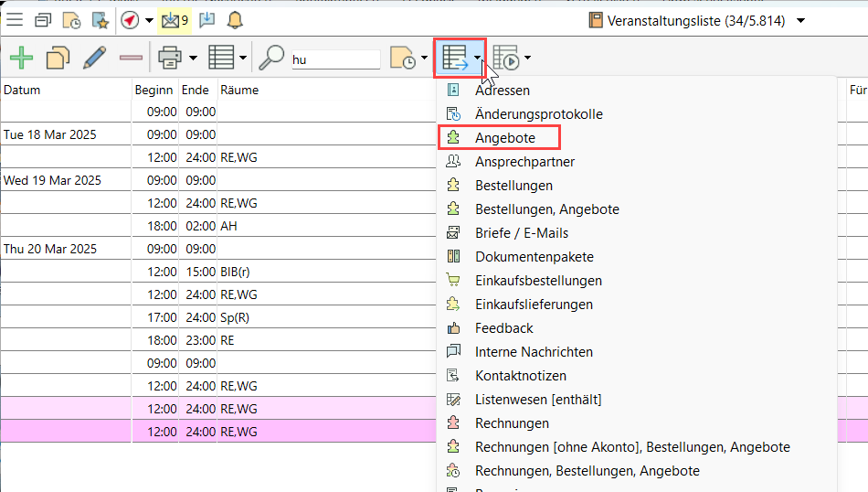Screen dimensions: 868x492
Task: Open the hamburger main menu
Action: tap(16, 20)
